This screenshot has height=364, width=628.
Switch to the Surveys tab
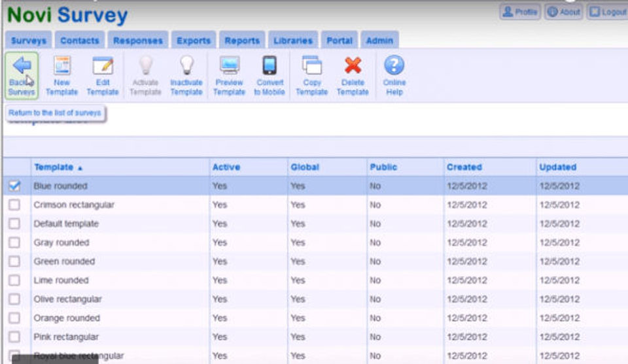click(28, 41)
